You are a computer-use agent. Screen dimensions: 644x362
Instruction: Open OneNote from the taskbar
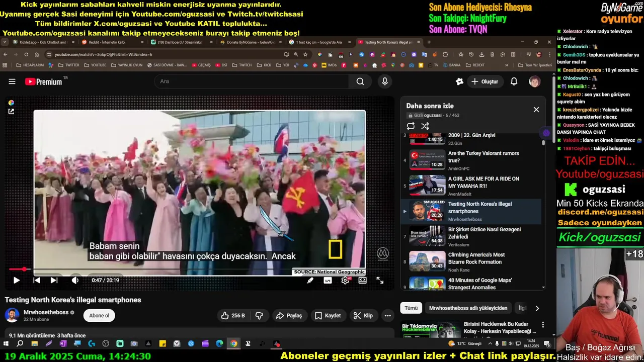(63, 344)
